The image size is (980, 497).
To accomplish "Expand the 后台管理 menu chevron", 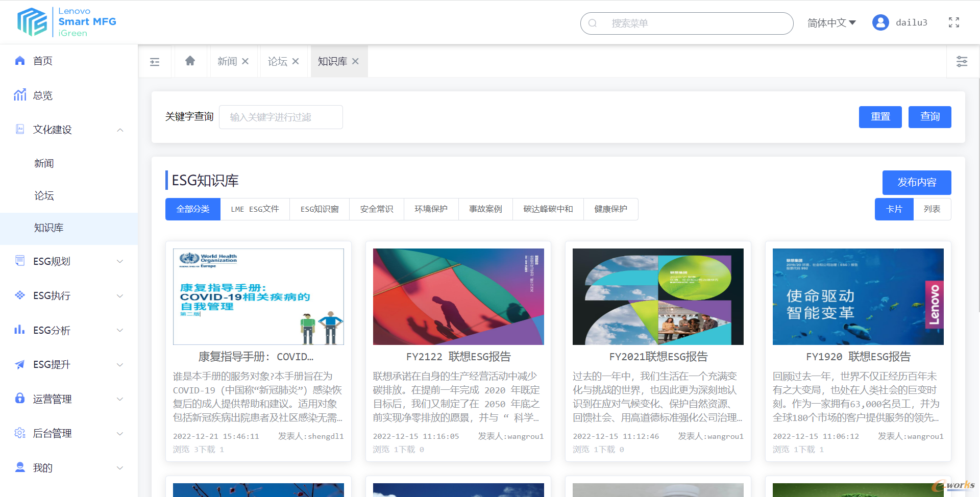I will pyautogui.click(x=120, y=434).
